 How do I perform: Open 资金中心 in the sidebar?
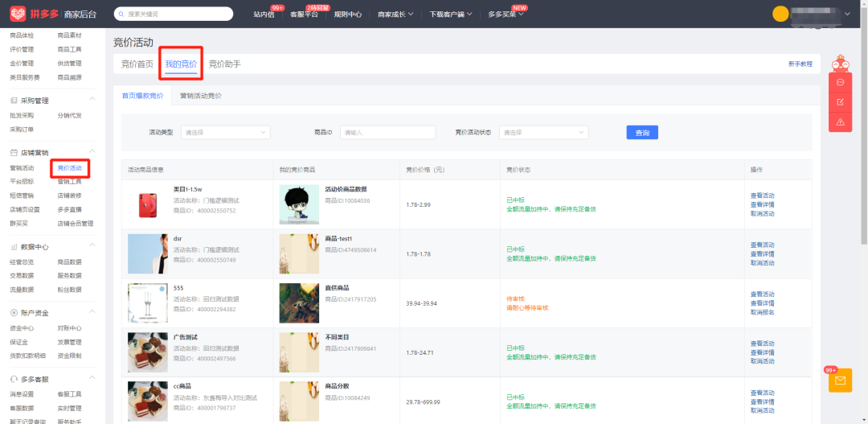point(23,328)
